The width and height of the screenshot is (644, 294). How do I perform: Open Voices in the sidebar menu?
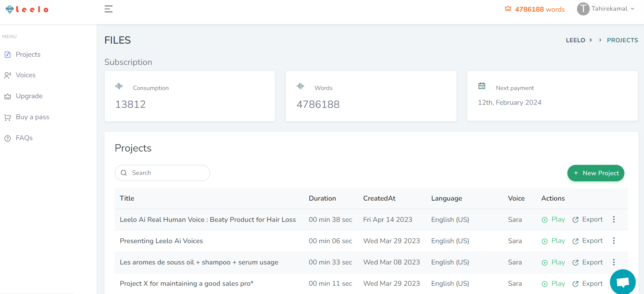coord(25,75)
